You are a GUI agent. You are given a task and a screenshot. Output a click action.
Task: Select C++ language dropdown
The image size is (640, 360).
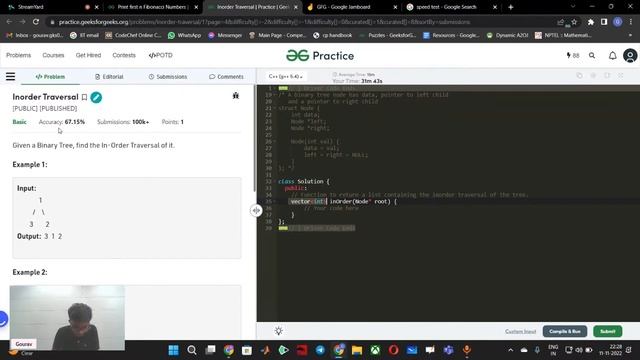point(285,76)
